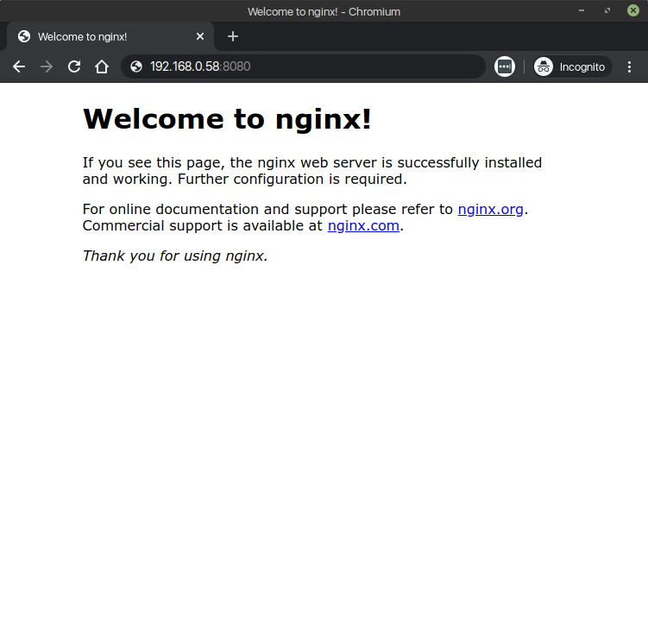This screenshot has height=644, width=648.
Task: Click the tab's globe favicon
Action: [24, 36]
